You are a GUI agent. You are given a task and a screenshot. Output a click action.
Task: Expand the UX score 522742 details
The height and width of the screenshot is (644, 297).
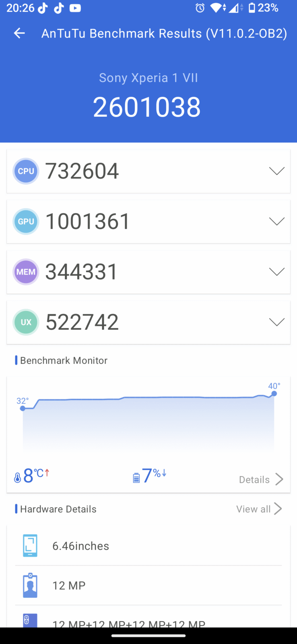point(276,322)
